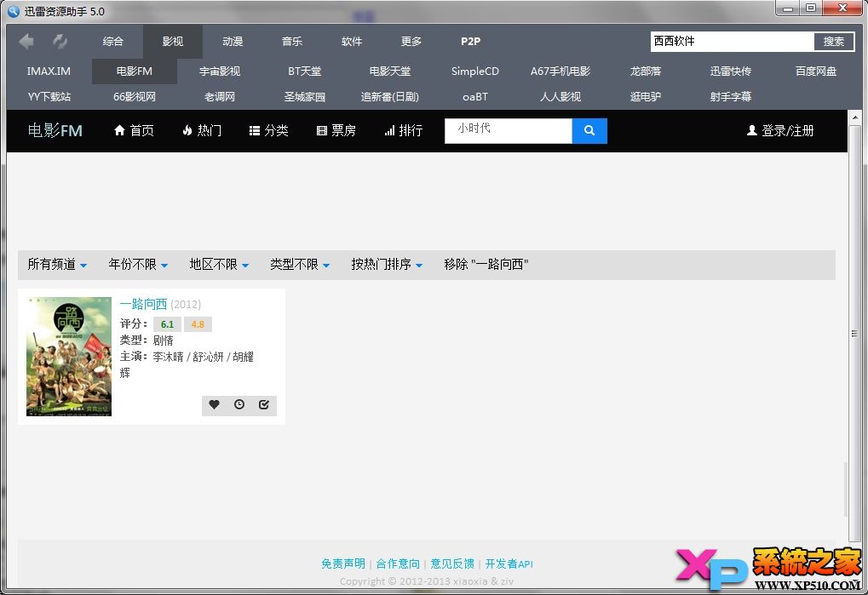The width and height of the screenshot is (868, 595).
Task: Open 电影天堂 site shortcut
Action: [x=390, y=72]
